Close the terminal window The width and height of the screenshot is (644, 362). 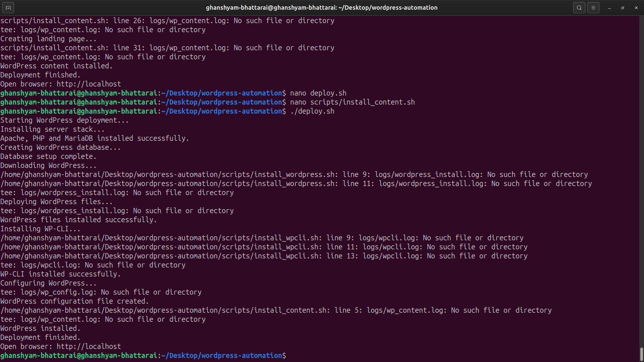point(636,7)
